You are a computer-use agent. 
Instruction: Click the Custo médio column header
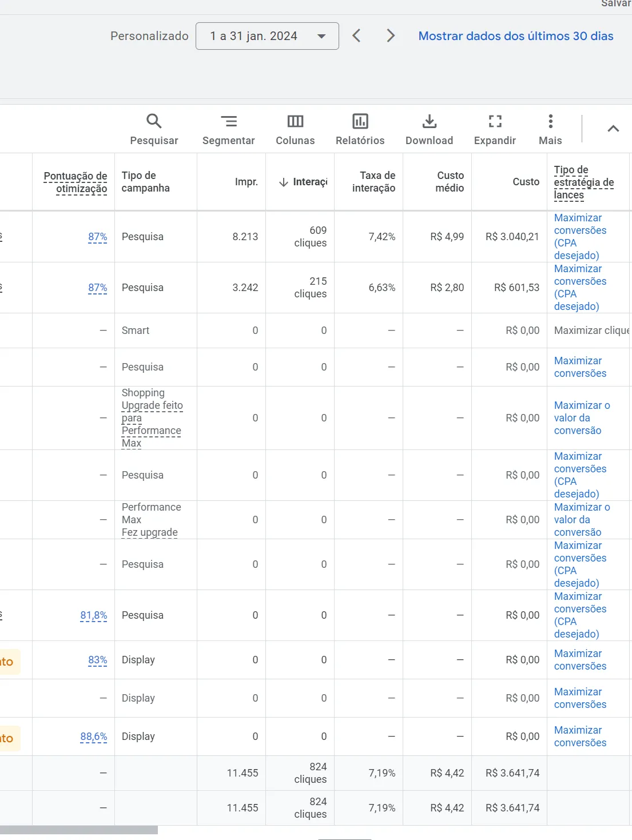click(450, 182)
